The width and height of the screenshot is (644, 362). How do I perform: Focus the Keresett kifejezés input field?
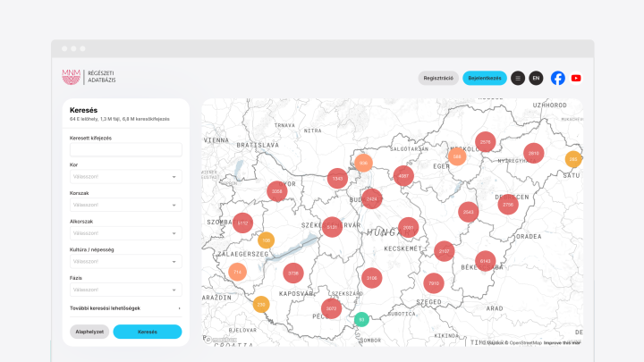126,149
